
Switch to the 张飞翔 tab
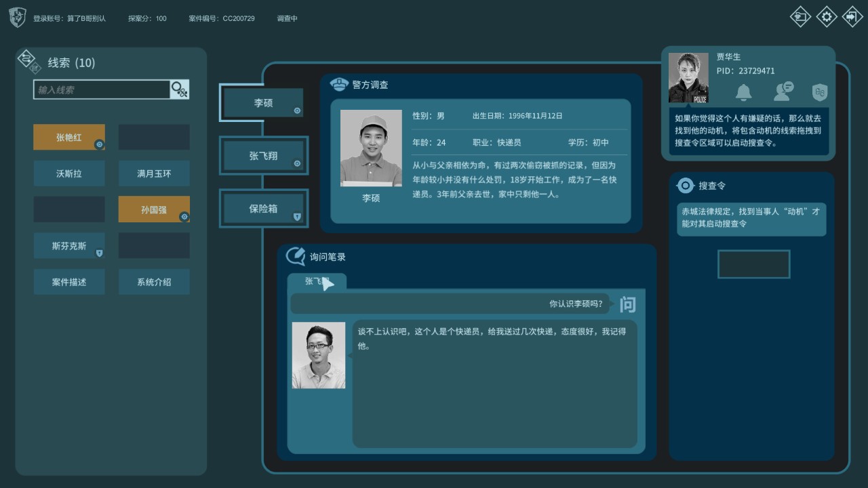(x=263, y=156)
